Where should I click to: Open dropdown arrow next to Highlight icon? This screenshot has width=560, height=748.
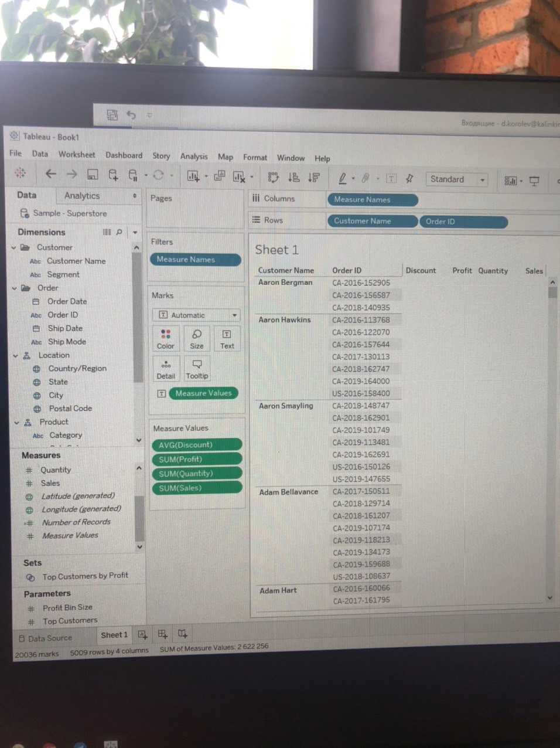(353, 178)
